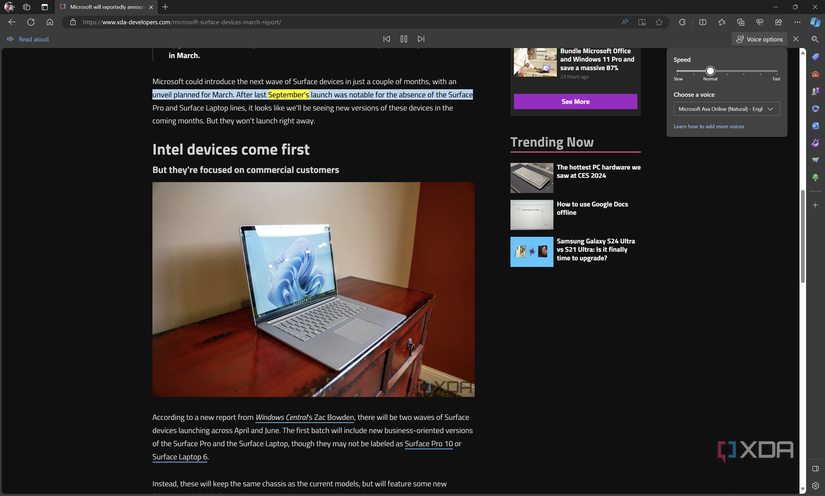825x496 pixels.
Task: Follow the Surface Pro 10 link
Action: (x=428, y=443)
